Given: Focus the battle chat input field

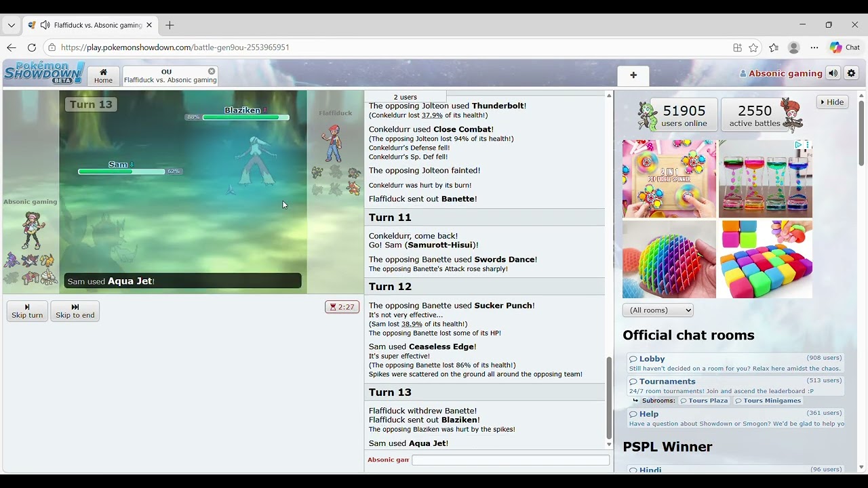Looking at the screenshot, I should pyautogui.click(x=511, y=460).
